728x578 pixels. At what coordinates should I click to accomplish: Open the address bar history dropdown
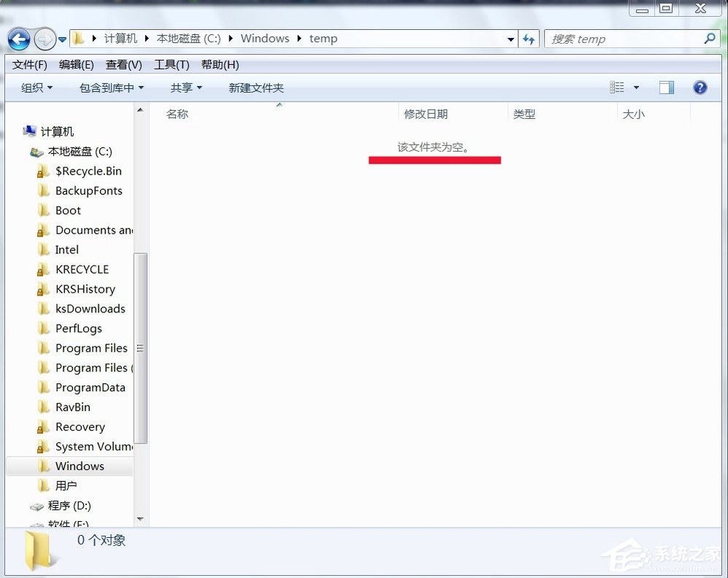pyautogui.click(x=510, y=39)
